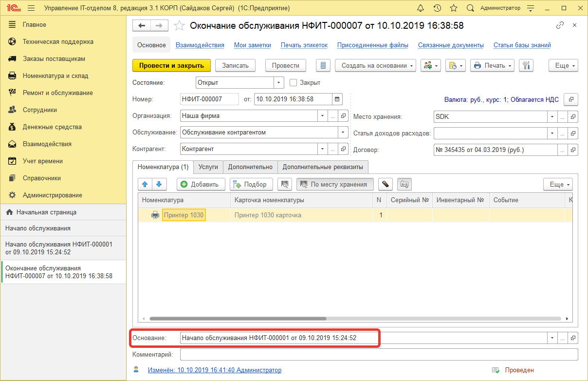Switch to the Услуги tab

[208, 167]
